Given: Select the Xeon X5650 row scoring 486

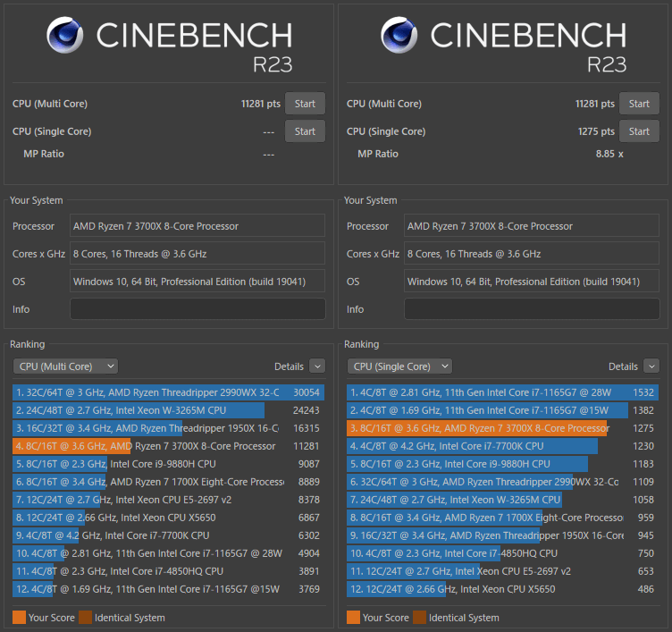Looking at the screenshot, I should pyautogui.click(x=502, y=589).
